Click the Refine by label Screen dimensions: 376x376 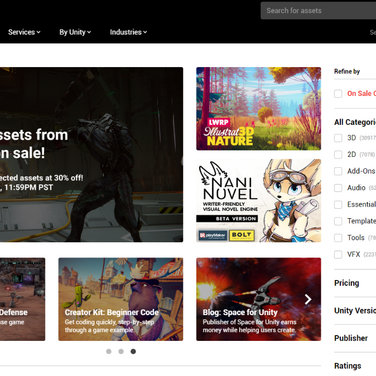[x=347, y=71]
